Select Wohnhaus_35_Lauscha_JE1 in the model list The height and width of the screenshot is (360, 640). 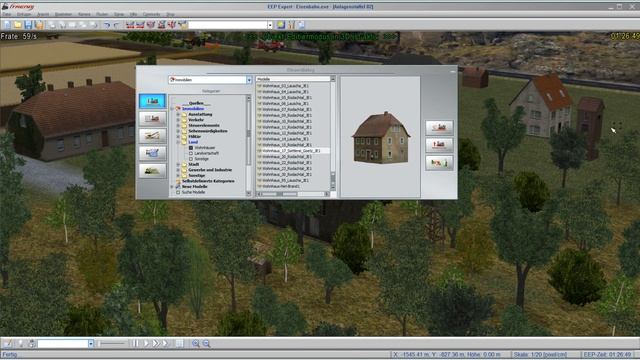(285, 180)
